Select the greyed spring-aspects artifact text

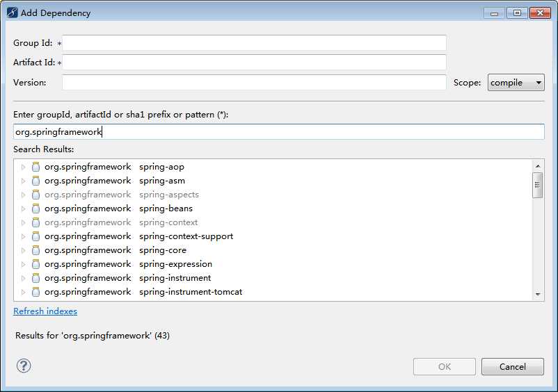(x=169, y=195)
